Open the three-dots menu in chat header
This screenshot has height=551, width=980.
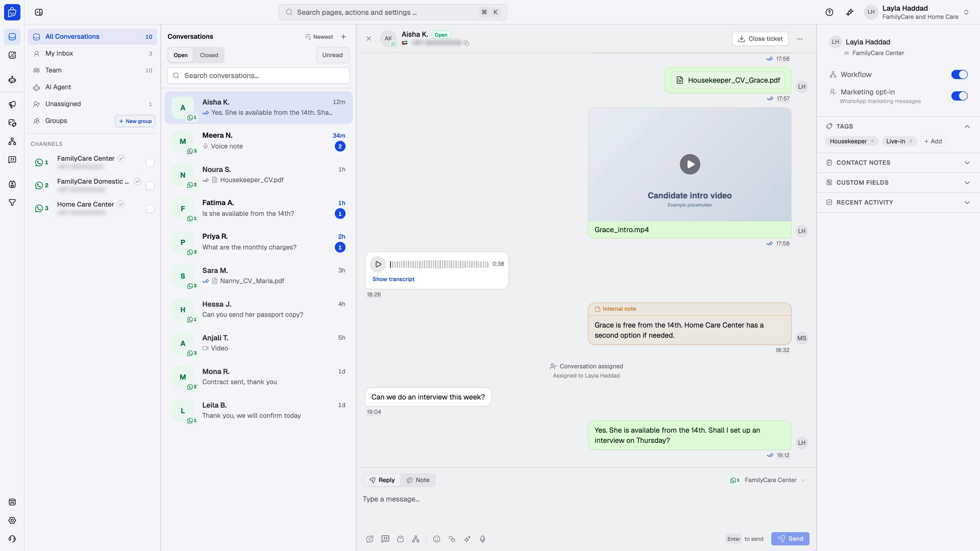coord(800,39)
